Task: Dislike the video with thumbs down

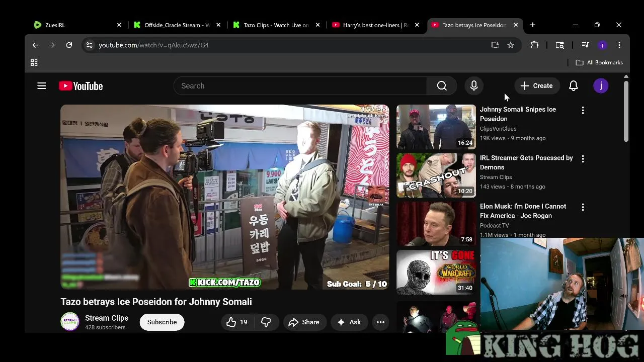Action: (x=266, y=322)
